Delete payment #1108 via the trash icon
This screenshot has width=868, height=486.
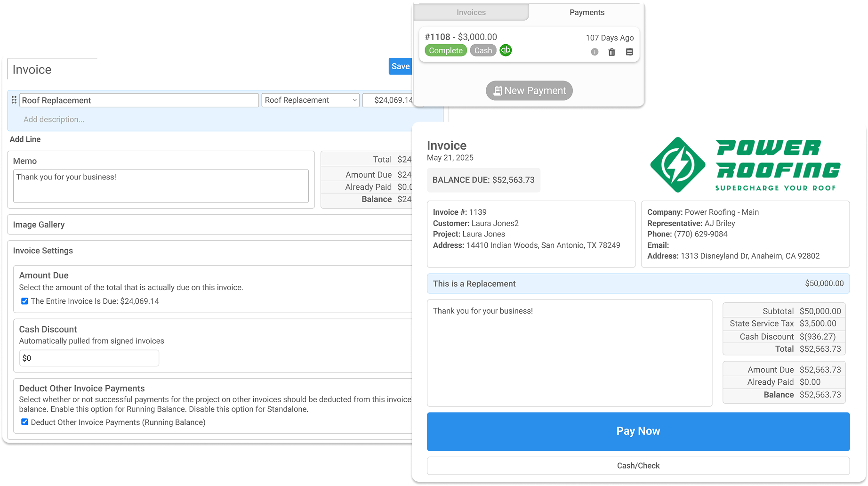(612, 52)
